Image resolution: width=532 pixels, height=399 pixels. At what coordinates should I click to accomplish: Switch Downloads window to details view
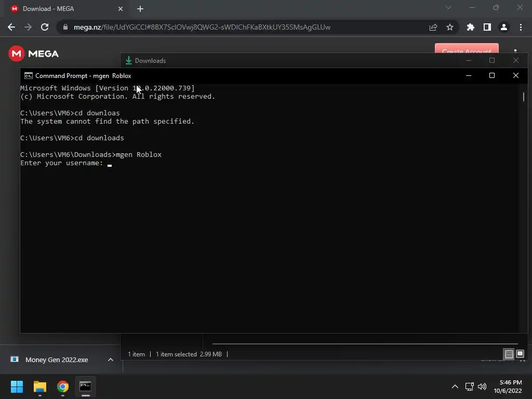(x=509, y=354)
